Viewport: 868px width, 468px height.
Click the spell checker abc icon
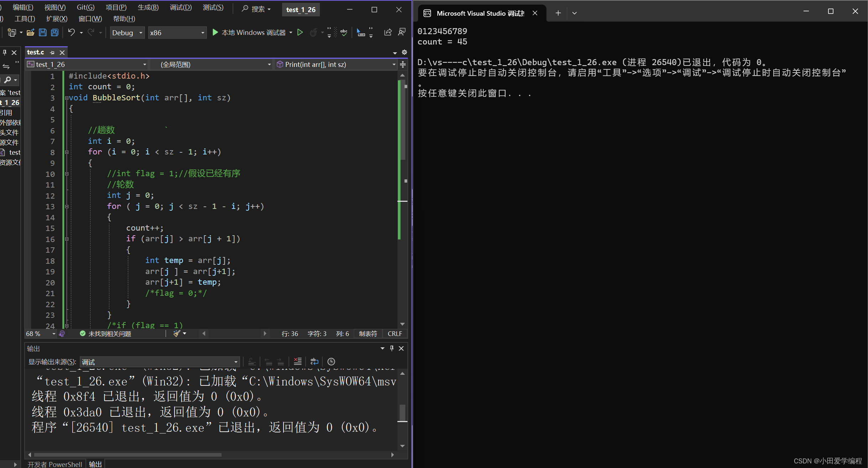[x=344, y=33]
